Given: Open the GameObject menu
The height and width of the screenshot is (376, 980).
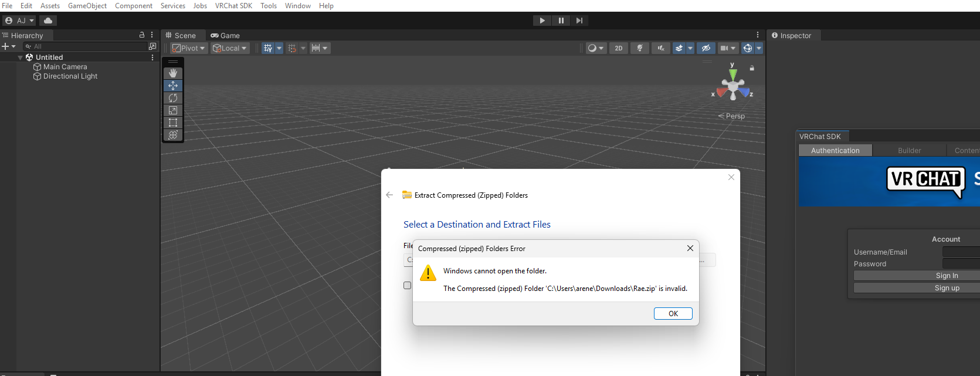Looking at the screenshot, I should 87,6.
